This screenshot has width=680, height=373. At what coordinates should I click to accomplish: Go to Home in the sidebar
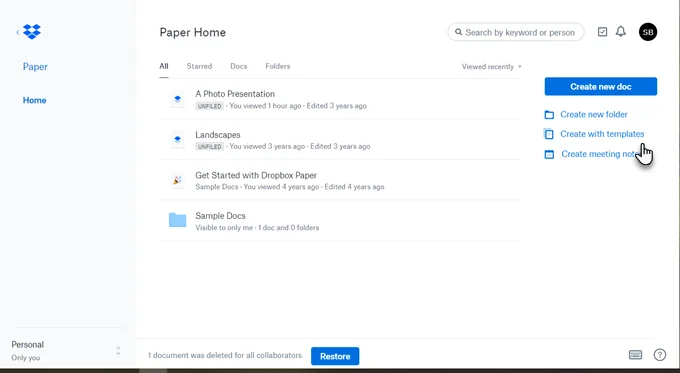point(34,100)
